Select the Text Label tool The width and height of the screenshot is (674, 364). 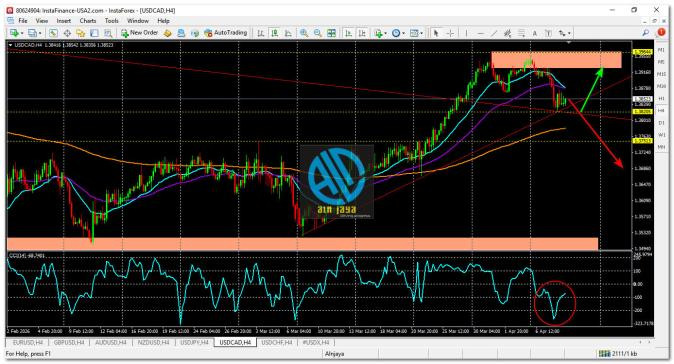(548, 33)
